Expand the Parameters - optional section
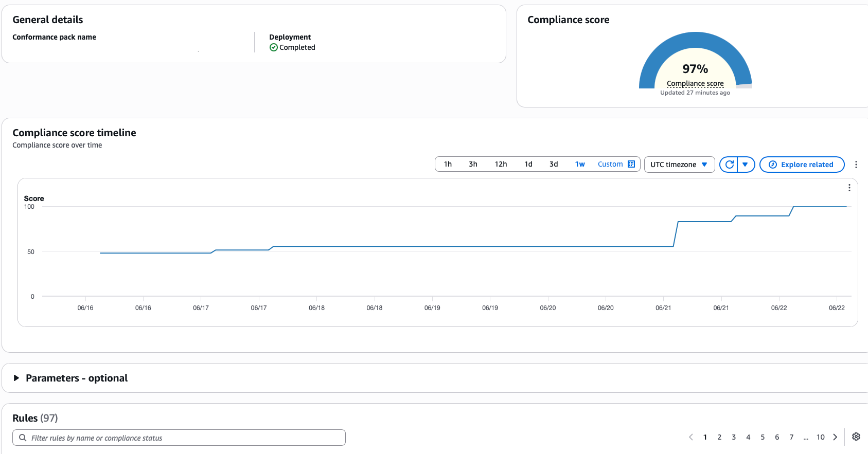The image size is (868, 454). click(x=70, y=378)
